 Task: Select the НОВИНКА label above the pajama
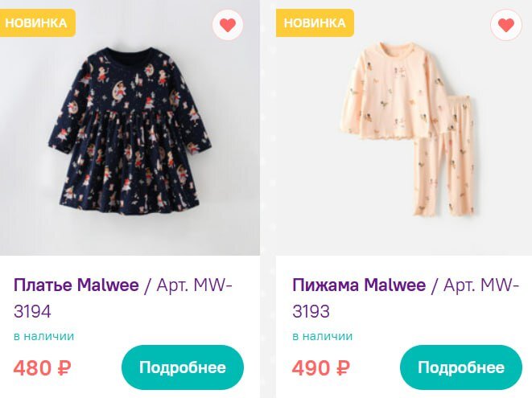click(315, 23)
